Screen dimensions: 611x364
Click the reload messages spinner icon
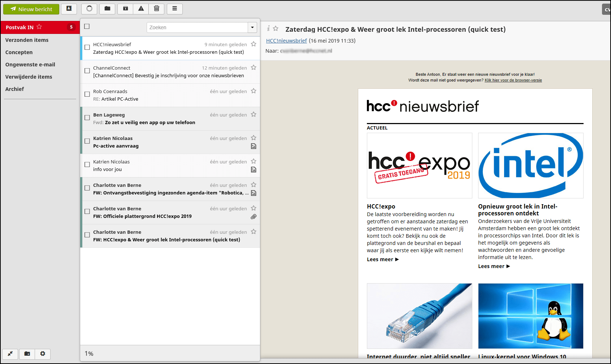tap(89, 9)
